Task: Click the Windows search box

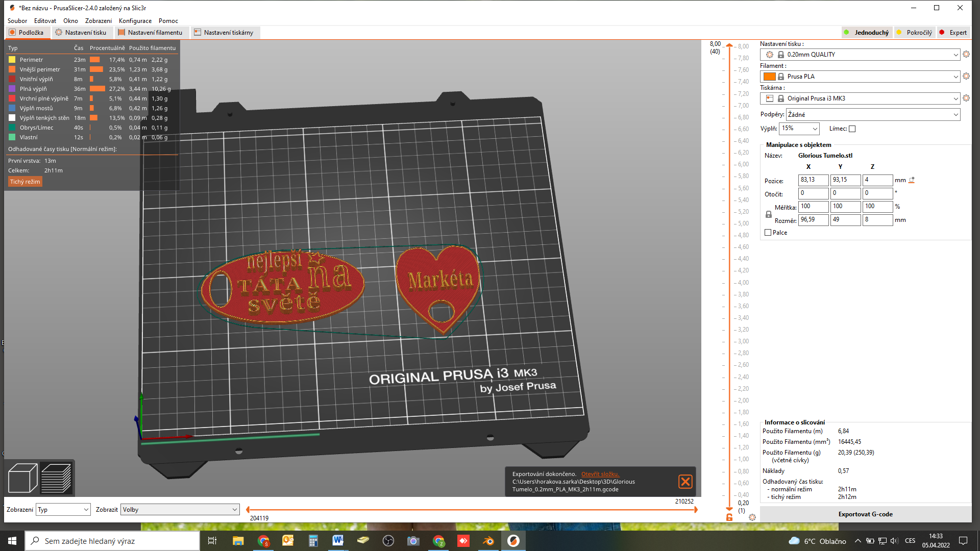Action: pos(112,541)
